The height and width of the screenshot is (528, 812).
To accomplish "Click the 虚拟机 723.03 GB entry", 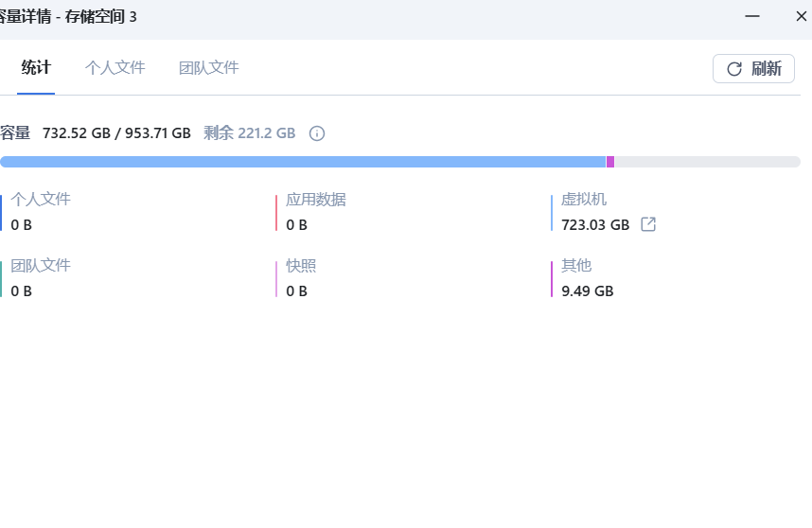I will 594,212.
